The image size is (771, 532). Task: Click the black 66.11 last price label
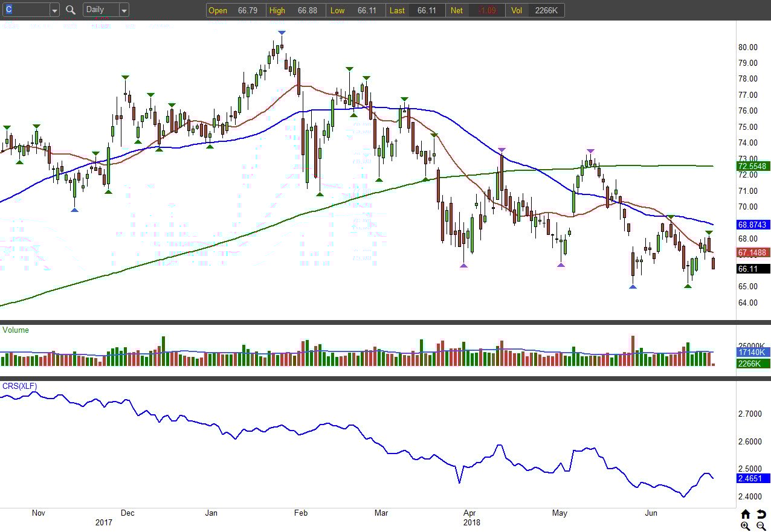tap(753, 269)
